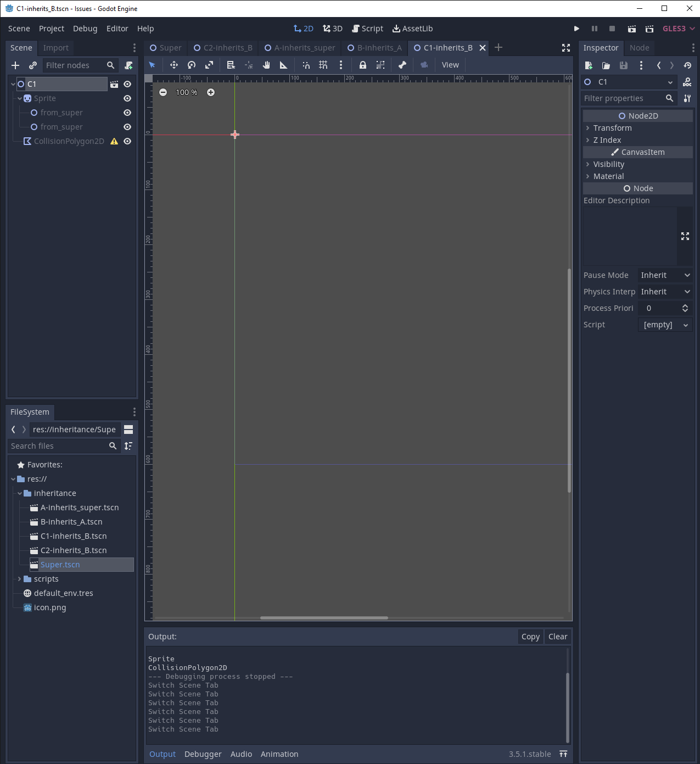
Task: Copy the output log
Action: (x=530, y=637)
